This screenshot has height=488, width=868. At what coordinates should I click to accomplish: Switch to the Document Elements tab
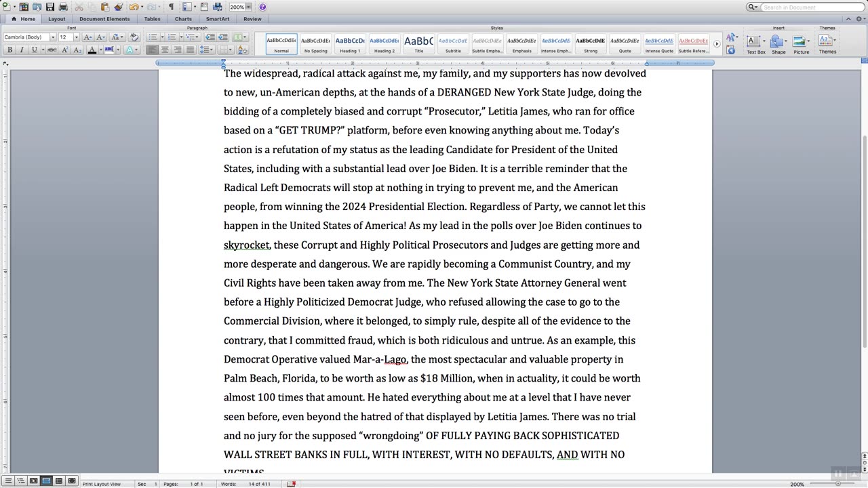tap(104, 19)
